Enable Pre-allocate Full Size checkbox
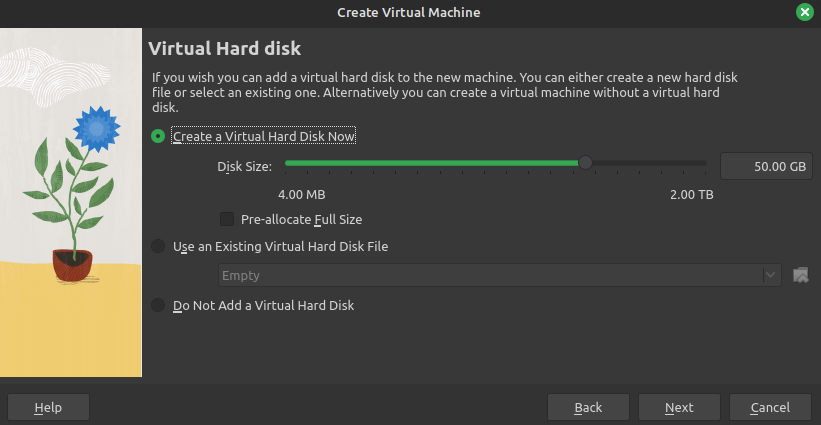 pos(227,219)
